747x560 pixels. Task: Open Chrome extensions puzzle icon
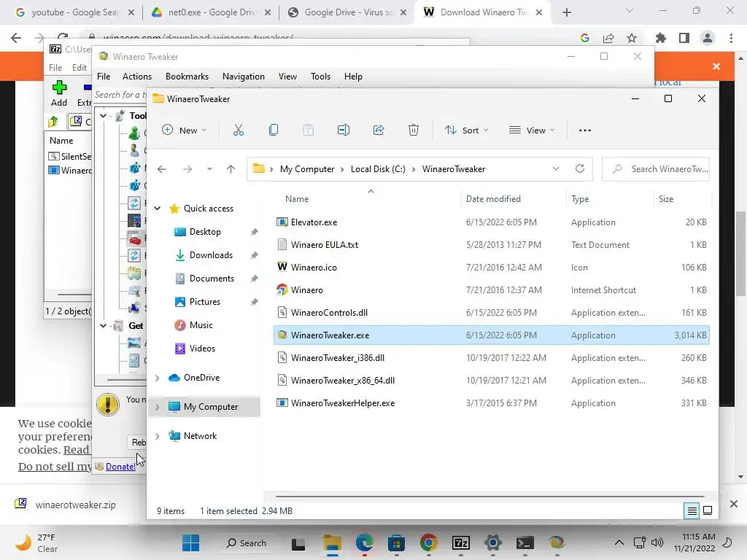[660, 38]
